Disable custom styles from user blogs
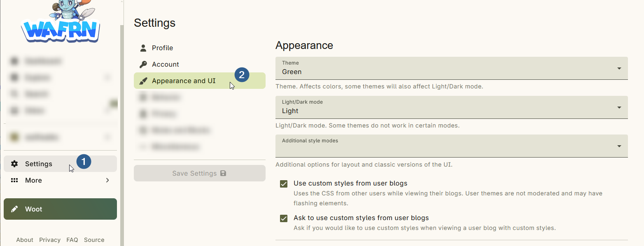The image size is (644, 246). 284,183
